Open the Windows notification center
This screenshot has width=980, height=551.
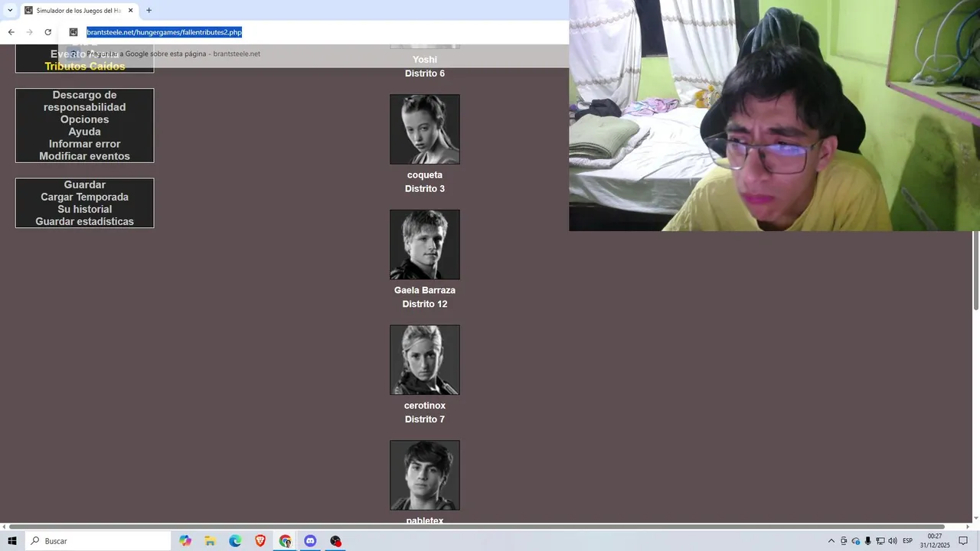click(x=964, y=541)
